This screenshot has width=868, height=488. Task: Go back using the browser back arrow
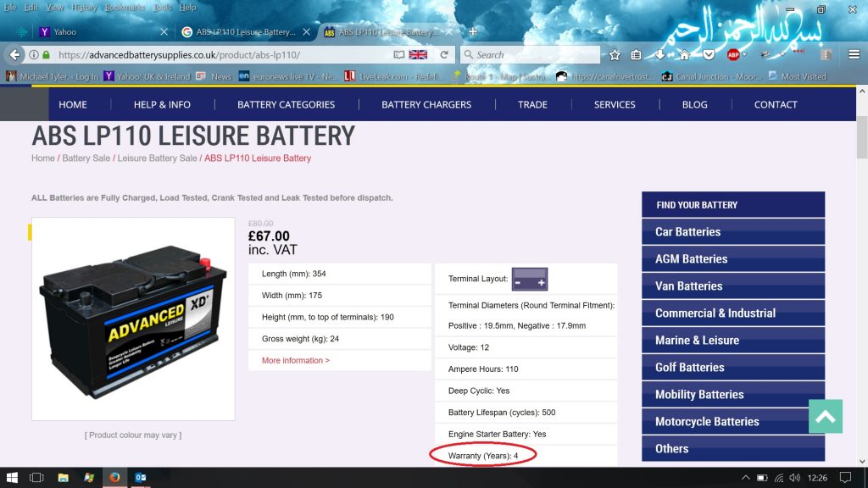pos(15,55)
